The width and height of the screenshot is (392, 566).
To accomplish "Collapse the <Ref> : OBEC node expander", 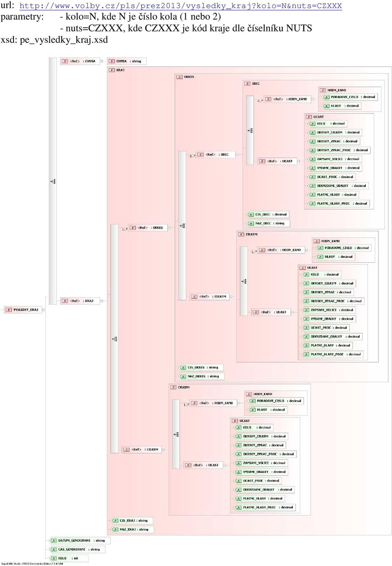I will tap(237, 155).
